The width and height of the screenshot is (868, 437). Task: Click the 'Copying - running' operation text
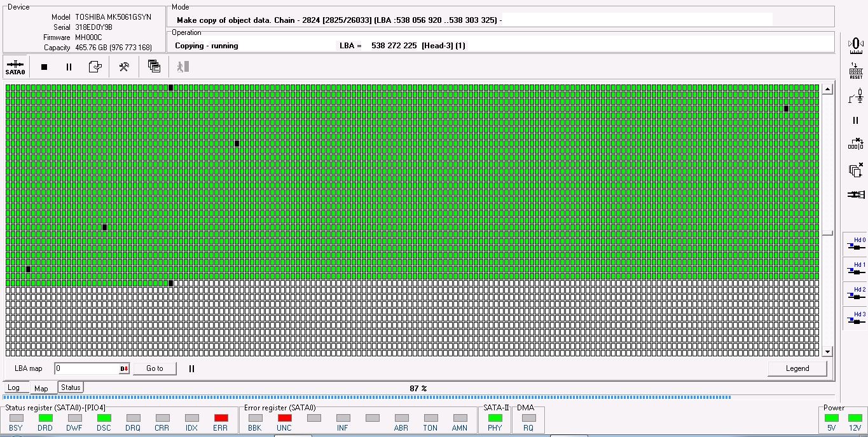207,46
